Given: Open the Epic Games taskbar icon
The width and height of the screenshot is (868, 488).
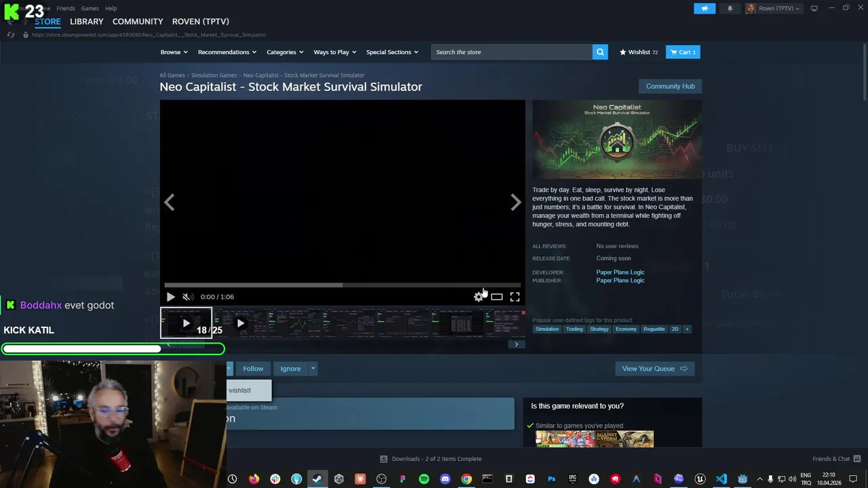Looking at the screenshot, I should tap(573, 479).
